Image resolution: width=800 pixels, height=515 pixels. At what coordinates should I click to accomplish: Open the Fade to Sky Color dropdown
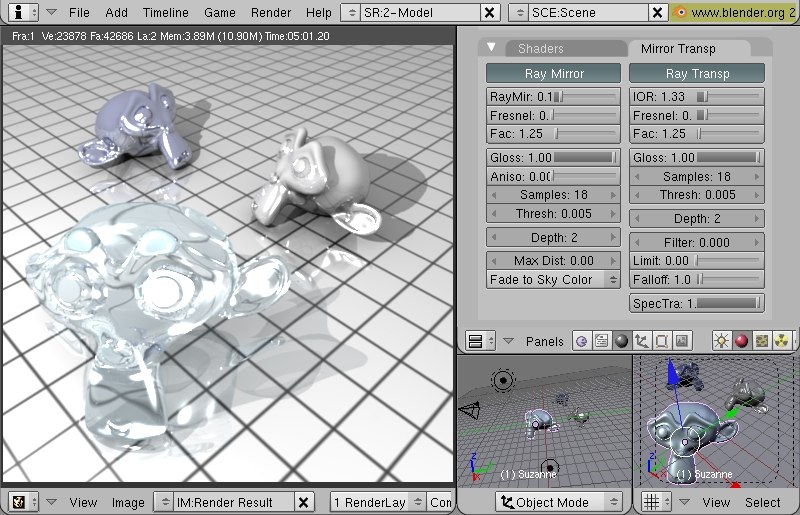pyautogui.click(x=554, y=280)
